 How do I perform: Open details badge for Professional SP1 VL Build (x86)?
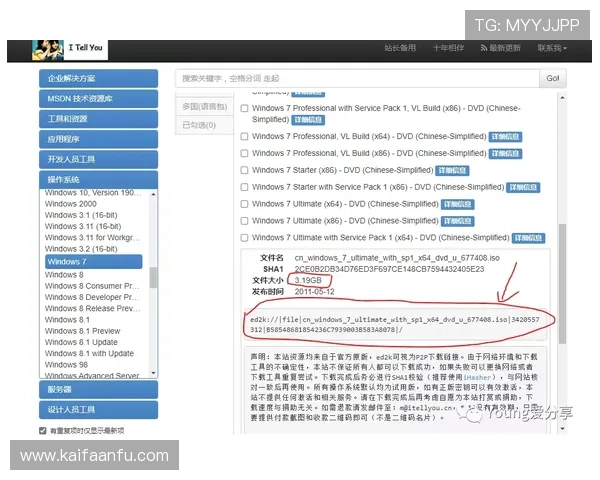pos(308,120)
